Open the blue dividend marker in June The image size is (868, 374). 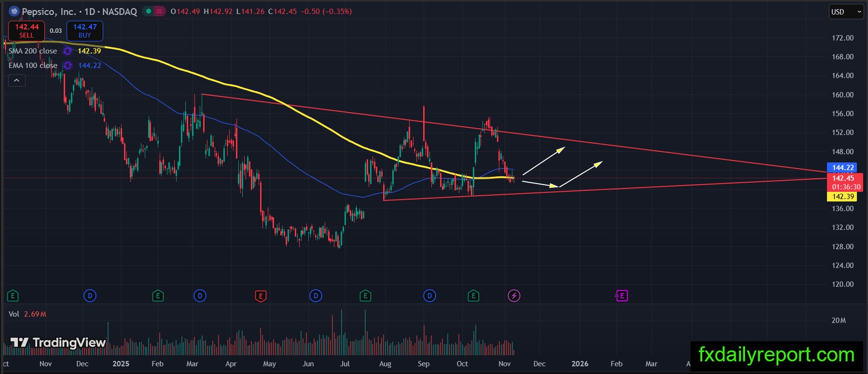point(316,295)
